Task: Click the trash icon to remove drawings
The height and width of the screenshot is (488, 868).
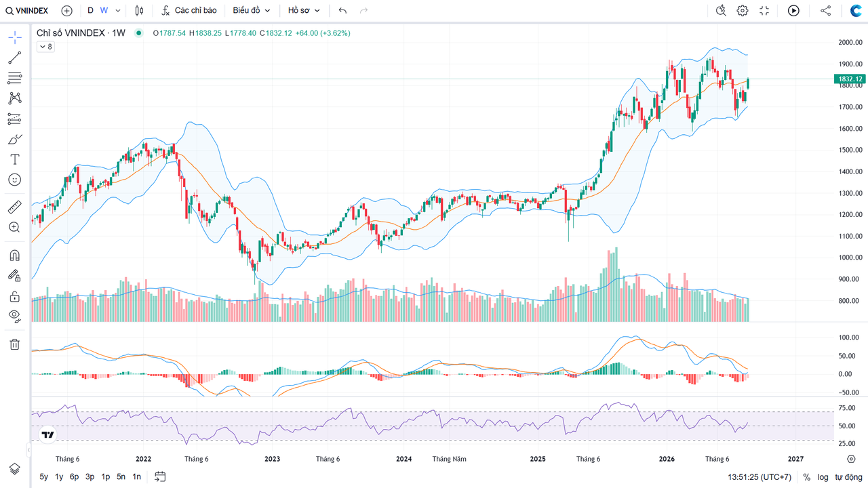Action: pyautogui.click(x=14, y=344)
